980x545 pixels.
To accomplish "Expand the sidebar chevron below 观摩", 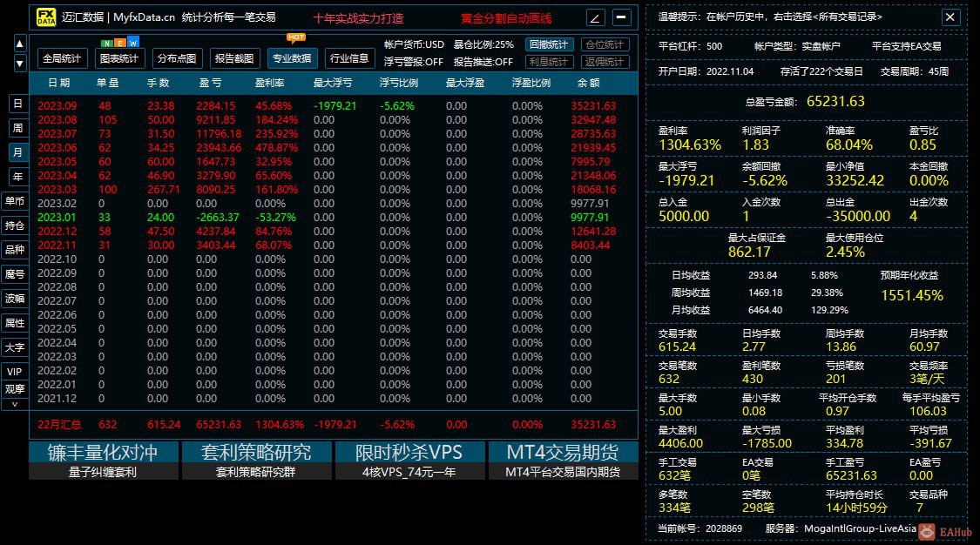I will pos(15,405).
